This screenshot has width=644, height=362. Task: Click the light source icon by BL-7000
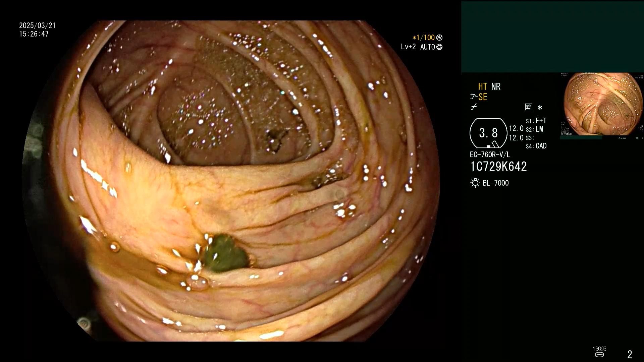(x=475, y=183)
